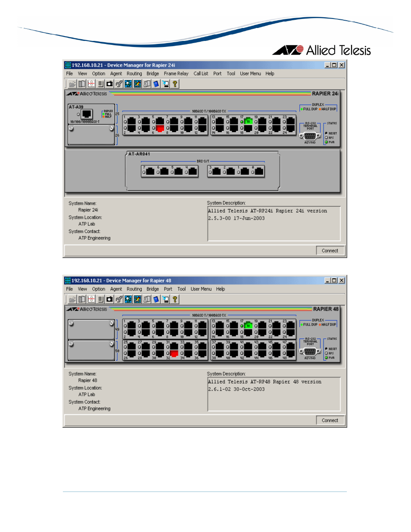Click the lined-list page icon in Rapier 48 toolbar
The height and width of the screenshot is (532, 411).
100,299
